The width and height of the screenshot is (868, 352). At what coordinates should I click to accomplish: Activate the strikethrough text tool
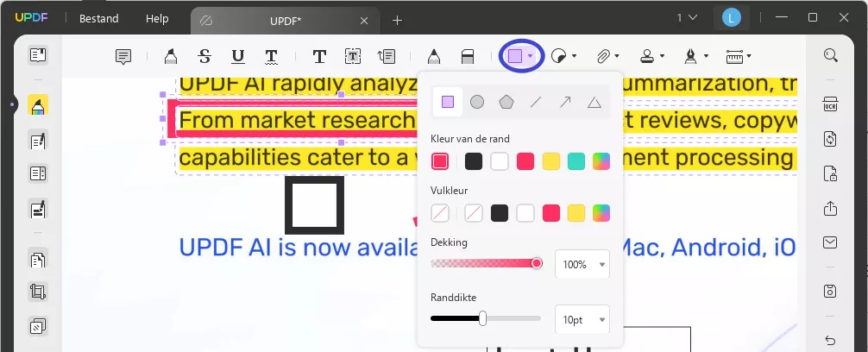[x=204, y=56]
